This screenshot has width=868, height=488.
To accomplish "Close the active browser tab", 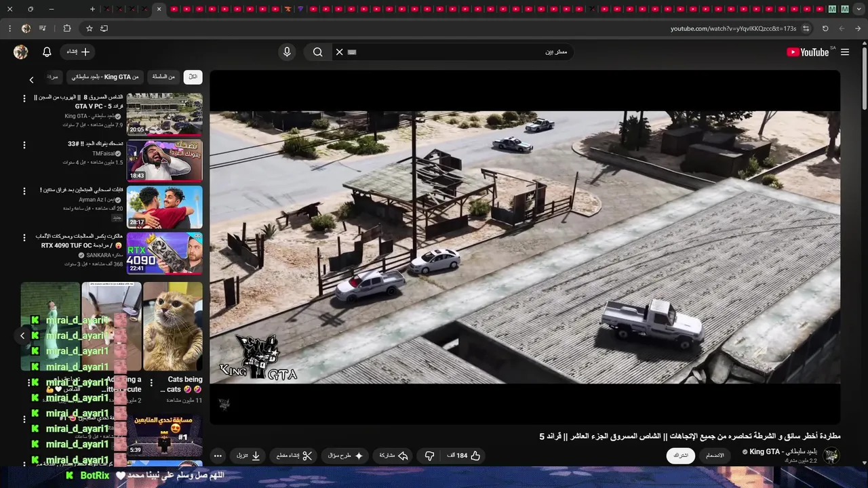I will click(159, 9).
